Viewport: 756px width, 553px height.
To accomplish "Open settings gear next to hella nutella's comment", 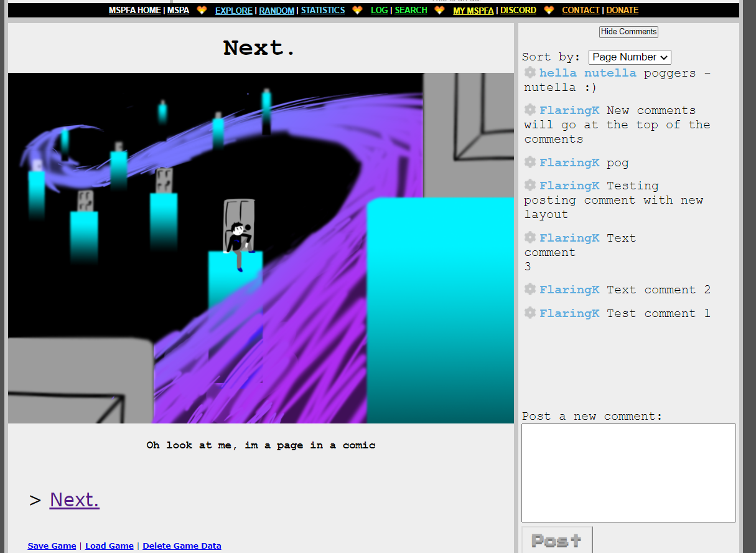I will point(530,72).
